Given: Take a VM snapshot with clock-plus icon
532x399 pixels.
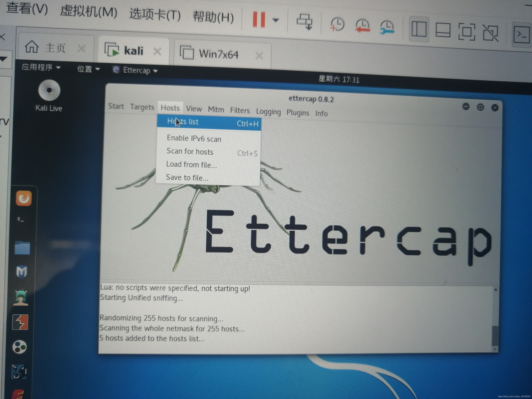Looking at the screenshot, I should point(337,24).
